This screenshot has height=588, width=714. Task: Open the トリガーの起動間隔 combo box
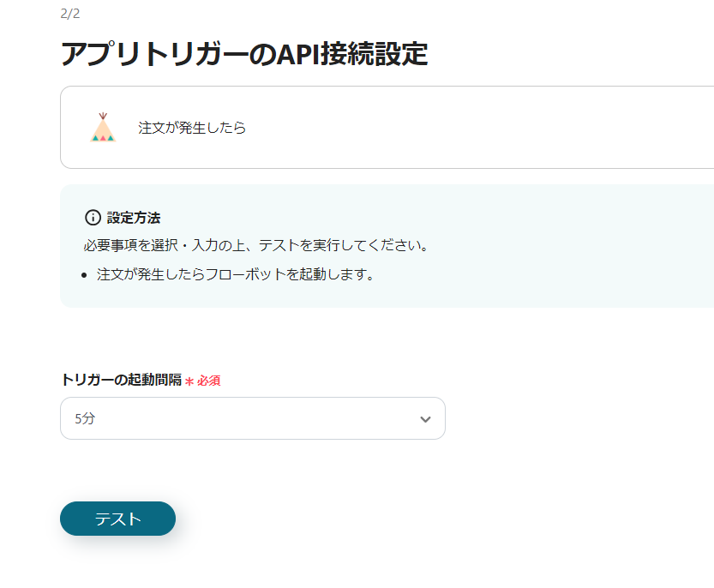click(252, 418)
